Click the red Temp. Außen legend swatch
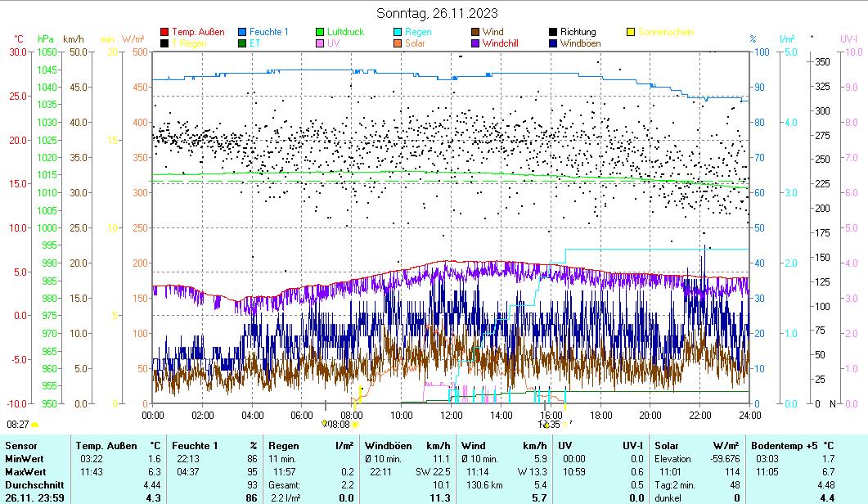868x504 pixels. 164,32
